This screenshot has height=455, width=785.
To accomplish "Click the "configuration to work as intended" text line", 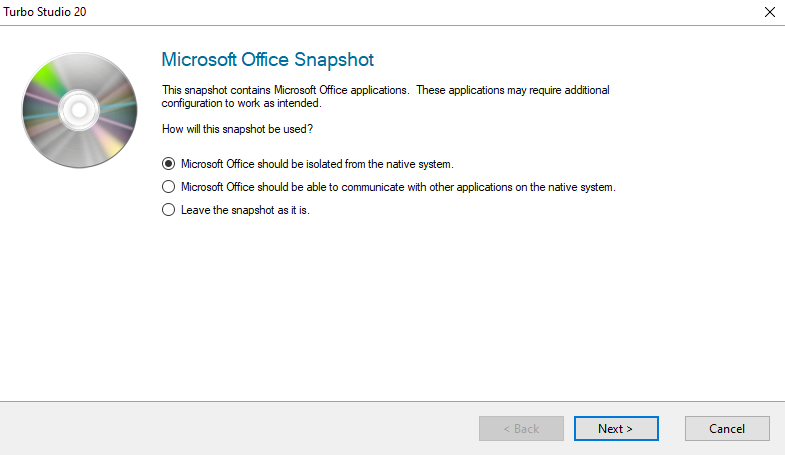I will pyautogui.click(x=241, y=103).
